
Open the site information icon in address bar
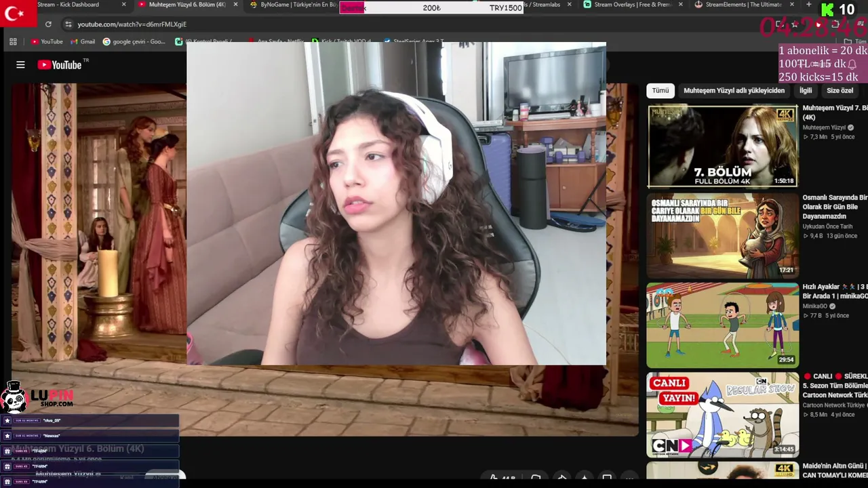pos(68,24)
